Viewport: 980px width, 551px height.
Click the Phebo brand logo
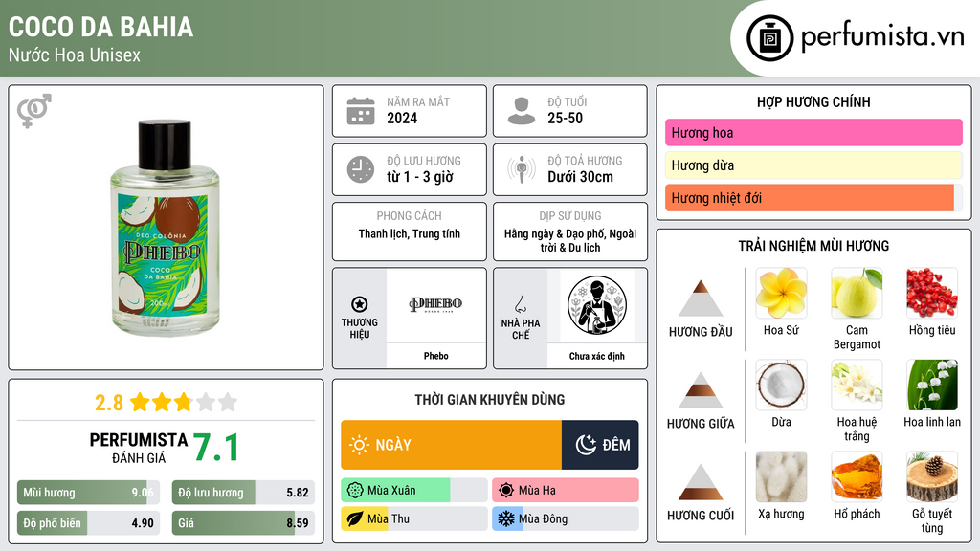(x=435, y=305)
